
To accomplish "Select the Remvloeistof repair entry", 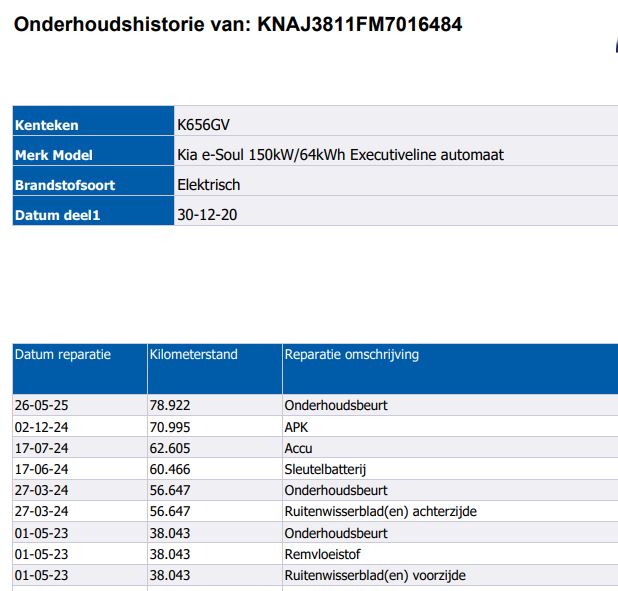I will (x=324, y=554).
